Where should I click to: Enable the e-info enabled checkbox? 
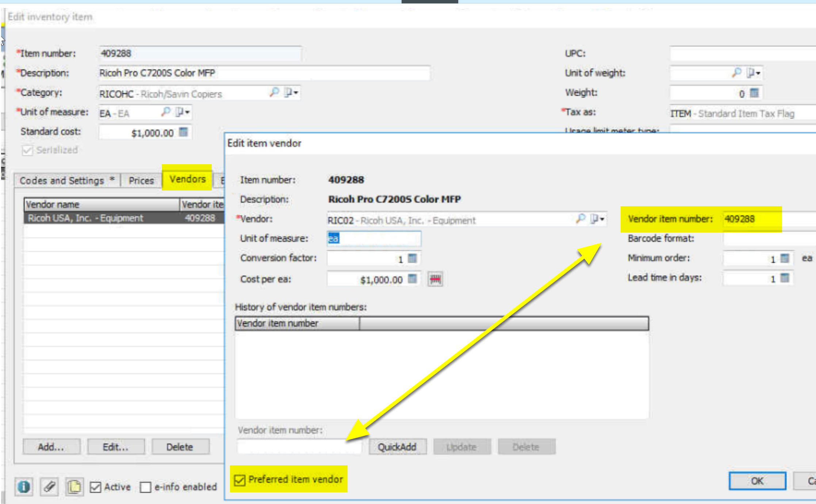tap(145, 487)
